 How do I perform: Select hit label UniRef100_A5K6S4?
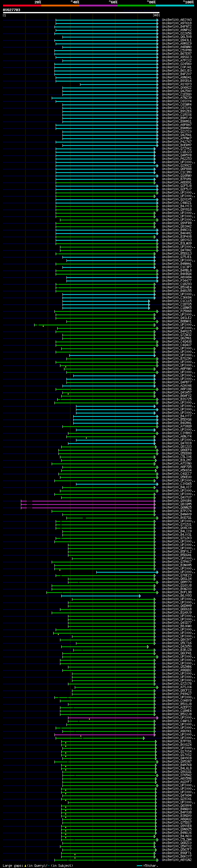pos(176,470)
